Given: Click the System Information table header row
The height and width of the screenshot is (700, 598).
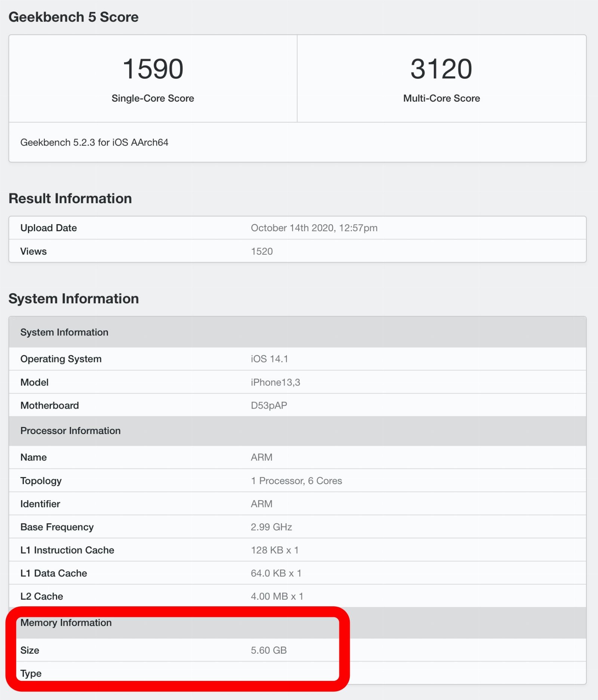Looking at the screenshot, I should coord(298,332).
